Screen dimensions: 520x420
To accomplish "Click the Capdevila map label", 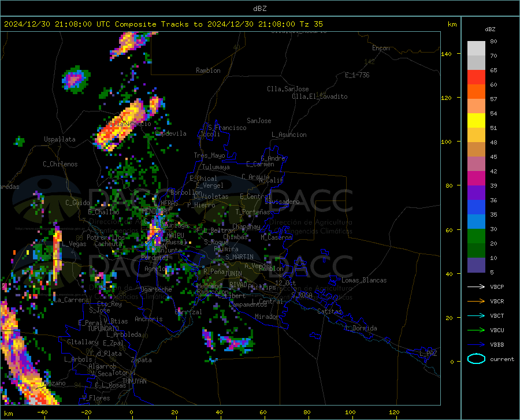I will (x=171, y=133).
